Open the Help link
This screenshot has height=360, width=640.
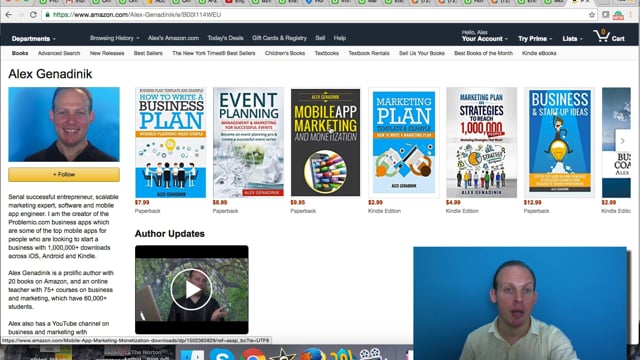(340, 38)
